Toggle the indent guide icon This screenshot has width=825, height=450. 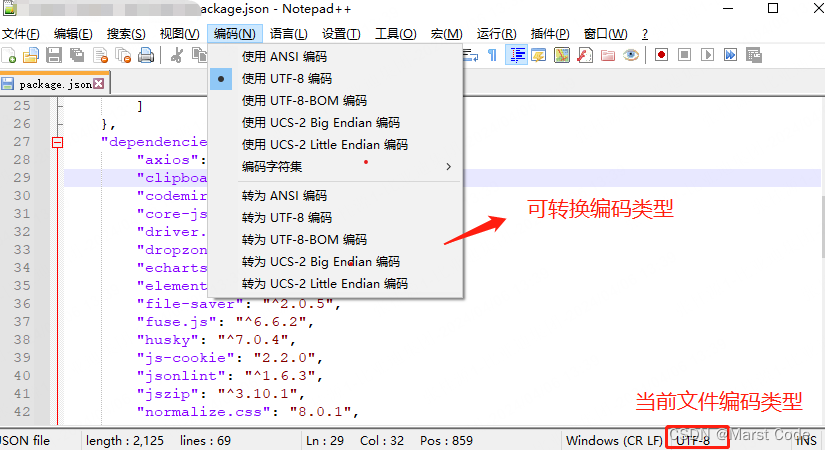(517, 55)
